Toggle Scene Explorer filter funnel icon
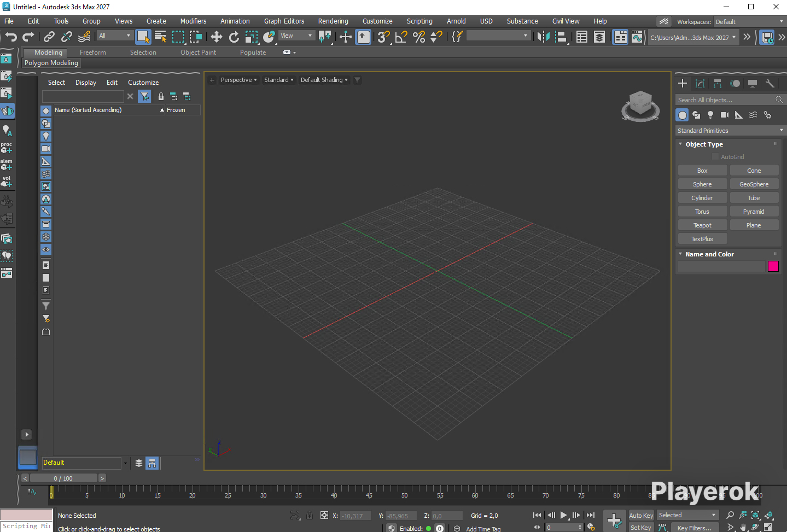 144,96
